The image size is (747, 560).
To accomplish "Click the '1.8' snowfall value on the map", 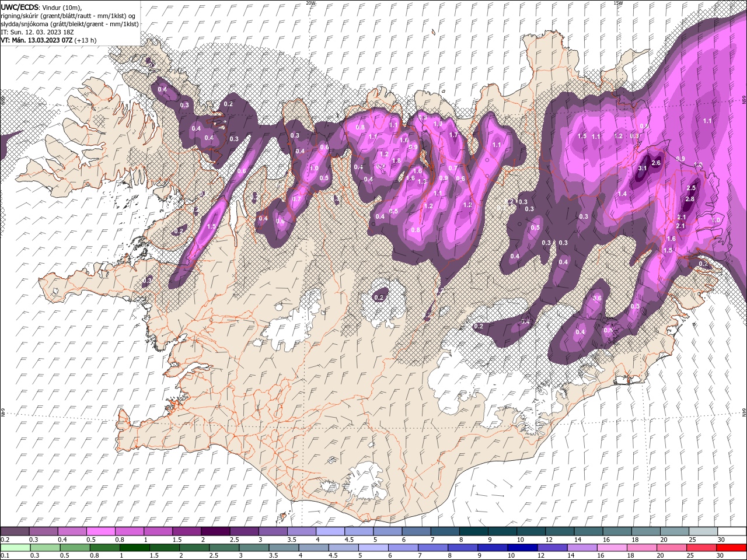I will [396, 160].
